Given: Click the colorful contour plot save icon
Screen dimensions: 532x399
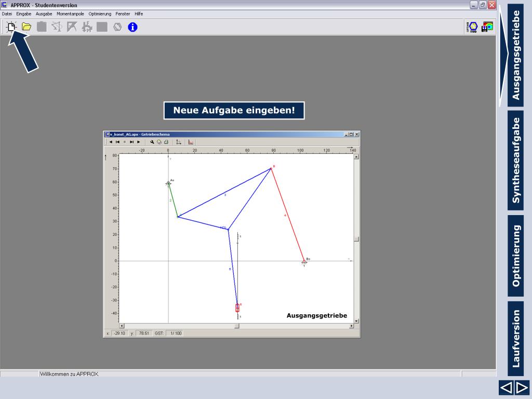Looking at the screenshot, I should 487,27.
